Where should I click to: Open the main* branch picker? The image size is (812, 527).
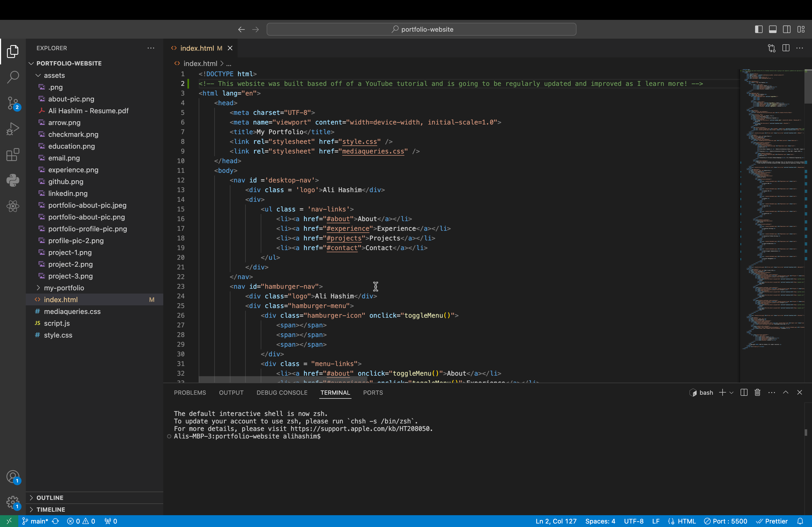(35, 521)
